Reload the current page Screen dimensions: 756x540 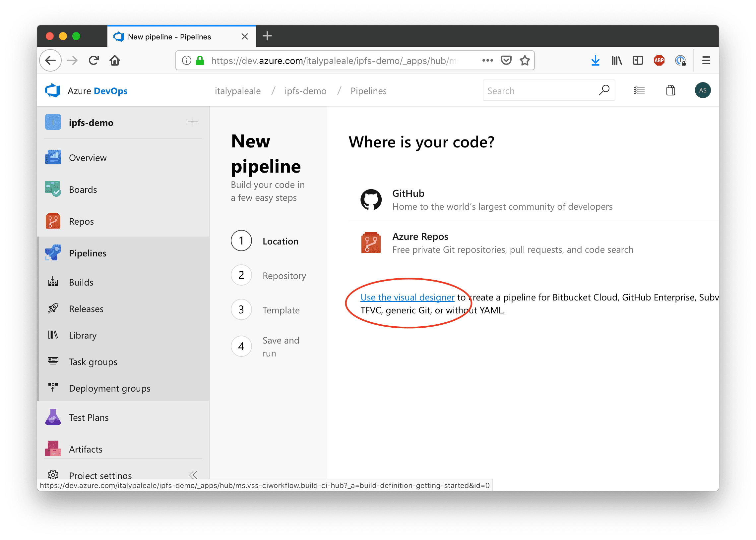point(94,60)
